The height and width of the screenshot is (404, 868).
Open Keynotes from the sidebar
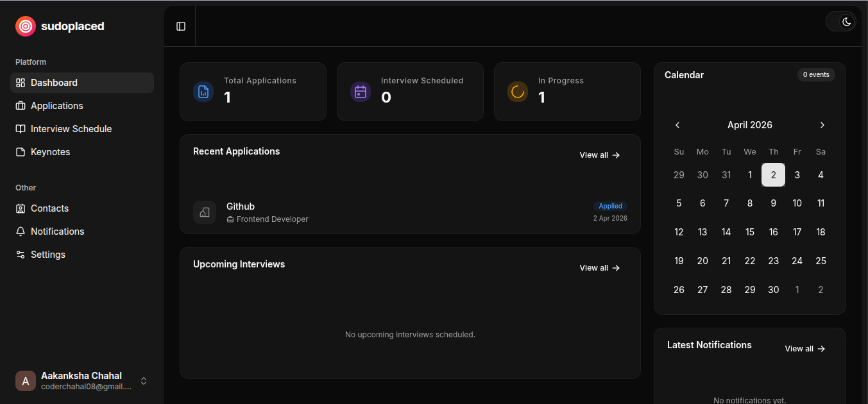[x=50, y=152]
